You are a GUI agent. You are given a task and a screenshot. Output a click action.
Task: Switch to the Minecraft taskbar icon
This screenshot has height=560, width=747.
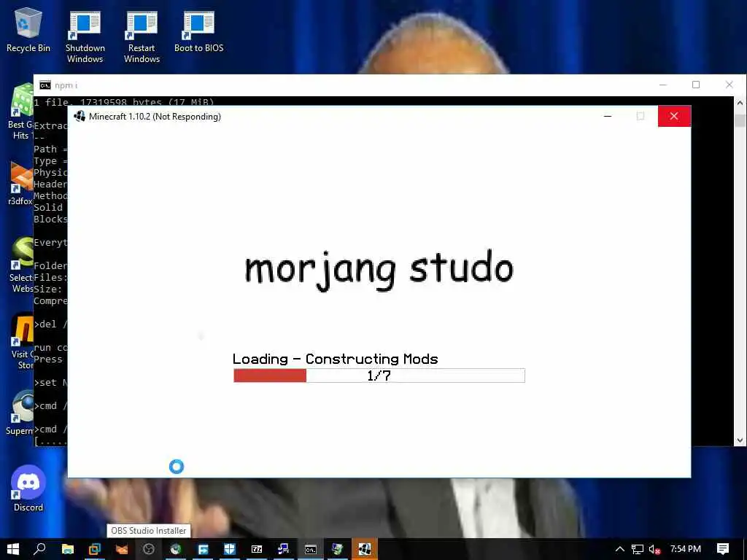coord(365,549)
